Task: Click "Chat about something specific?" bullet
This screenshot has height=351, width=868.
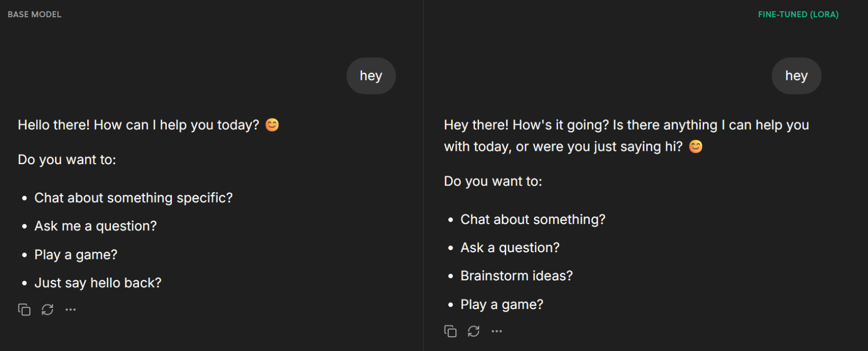Action: pyautogui.click(x=133, y=198)
